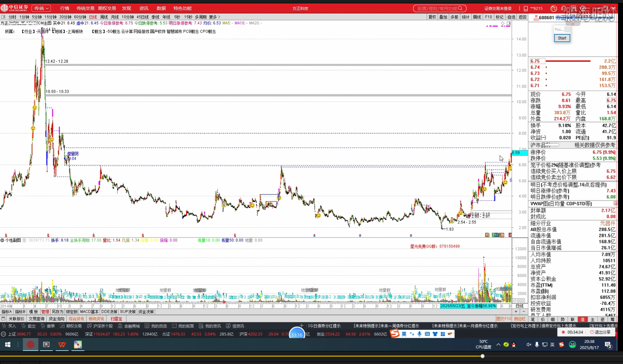Click the 另存为 button
This screenshot has width=623, height=364.
(x=57, y=312)
